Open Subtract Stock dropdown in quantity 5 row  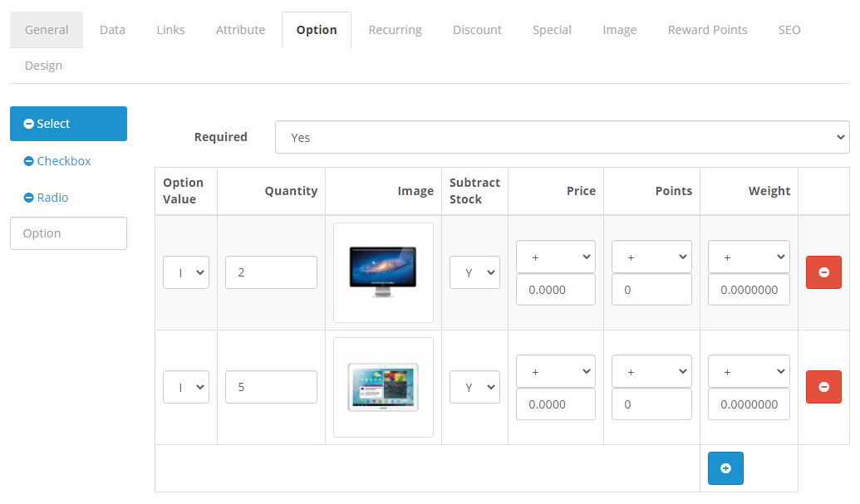(474, 387)
